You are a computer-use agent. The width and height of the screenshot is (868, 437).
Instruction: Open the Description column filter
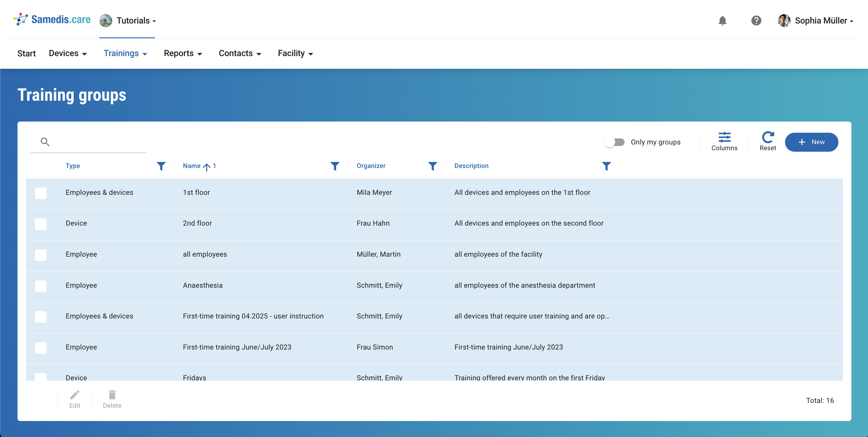[x=606, y=166]
